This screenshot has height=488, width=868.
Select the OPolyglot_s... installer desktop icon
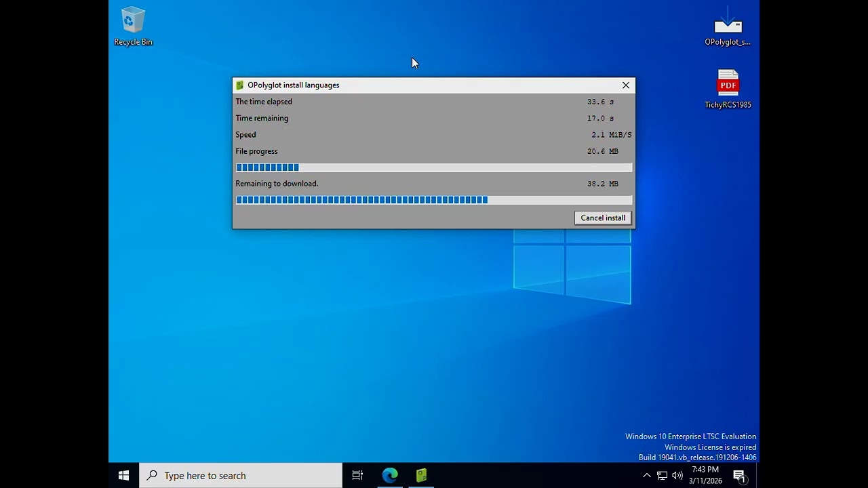click(x=728, y=27)
